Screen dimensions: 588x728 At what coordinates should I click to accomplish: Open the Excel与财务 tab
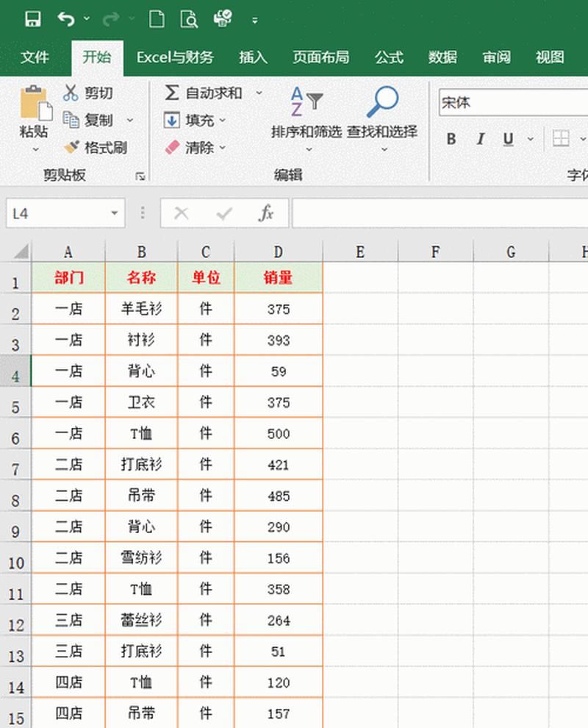175,57
